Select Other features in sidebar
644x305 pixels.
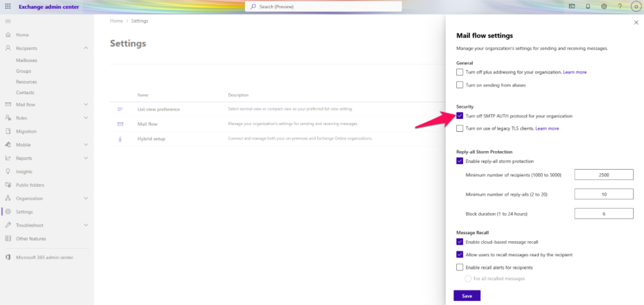tap(31, 238)
